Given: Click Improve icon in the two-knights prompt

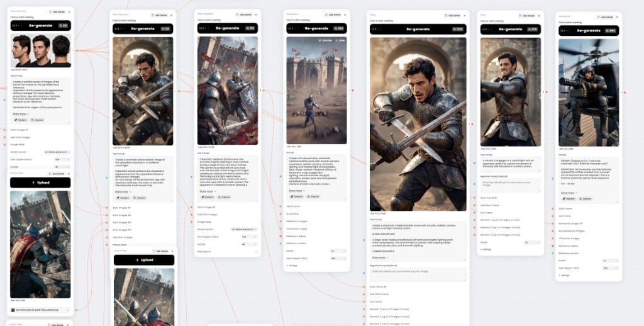Looking at the screenshot, I should pos(225,198).
